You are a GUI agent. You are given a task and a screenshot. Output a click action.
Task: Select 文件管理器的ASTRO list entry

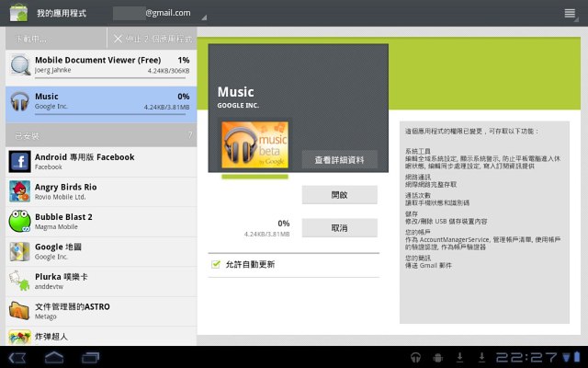[101, 311]
